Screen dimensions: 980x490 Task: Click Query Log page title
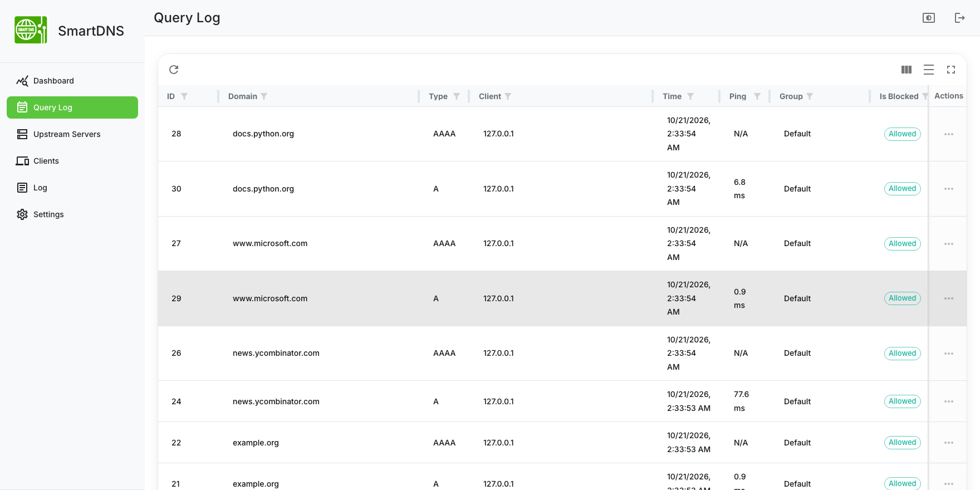click(x=187, y=18)
